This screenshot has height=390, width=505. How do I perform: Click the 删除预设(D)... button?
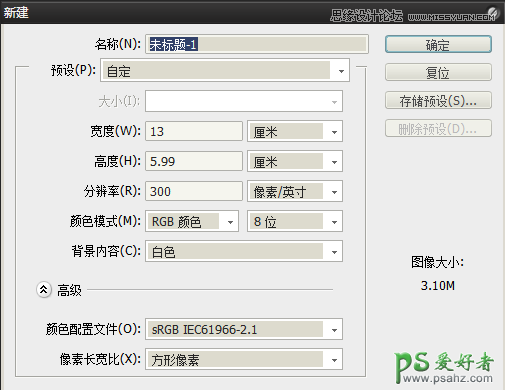click(x=438, y=128)
